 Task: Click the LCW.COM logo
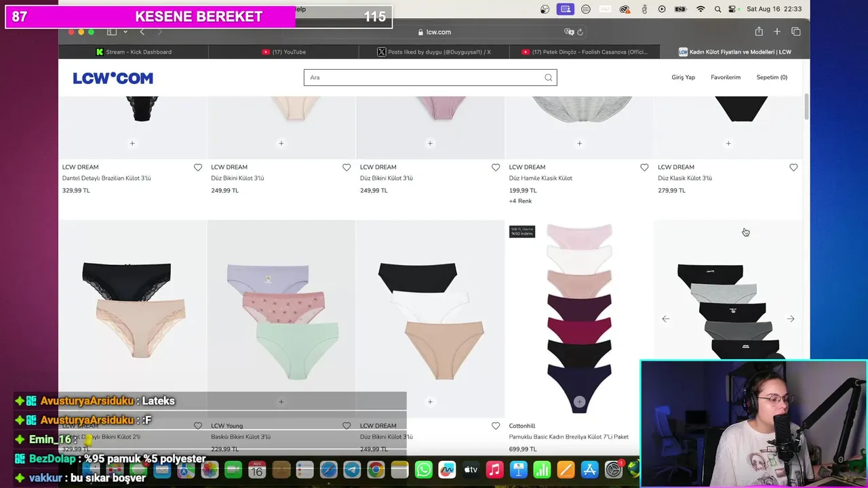tap(113, 78)
